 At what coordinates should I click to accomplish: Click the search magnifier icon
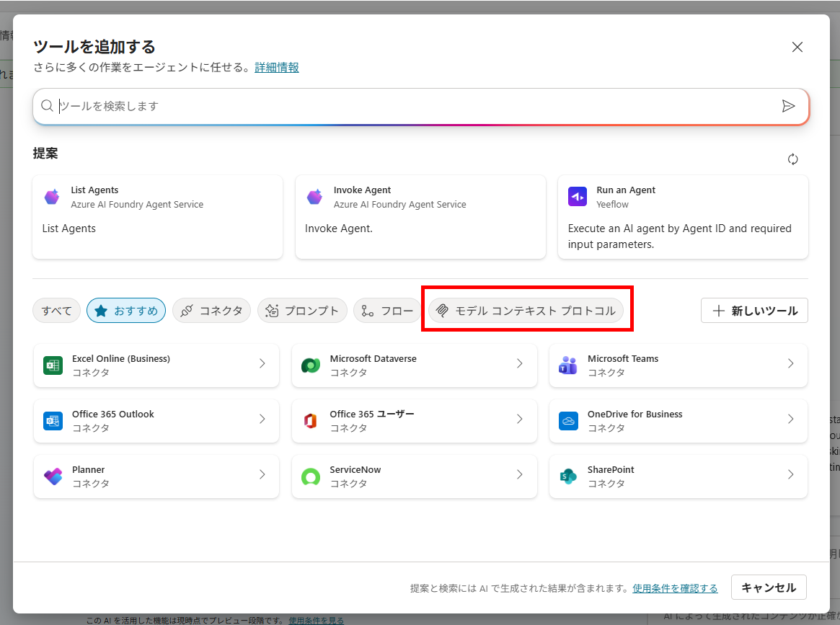[x=47, y=105]
